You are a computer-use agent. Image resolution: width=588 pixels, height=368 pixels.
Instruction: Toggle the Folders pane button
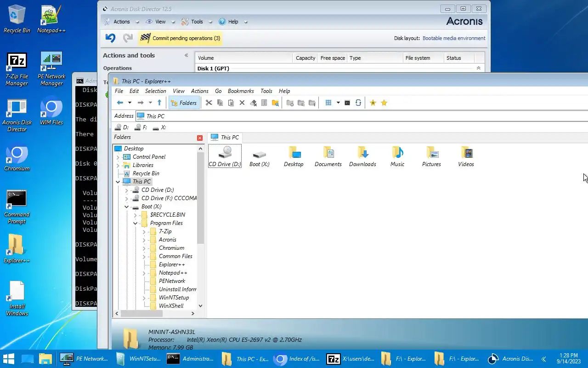point(184,103)
